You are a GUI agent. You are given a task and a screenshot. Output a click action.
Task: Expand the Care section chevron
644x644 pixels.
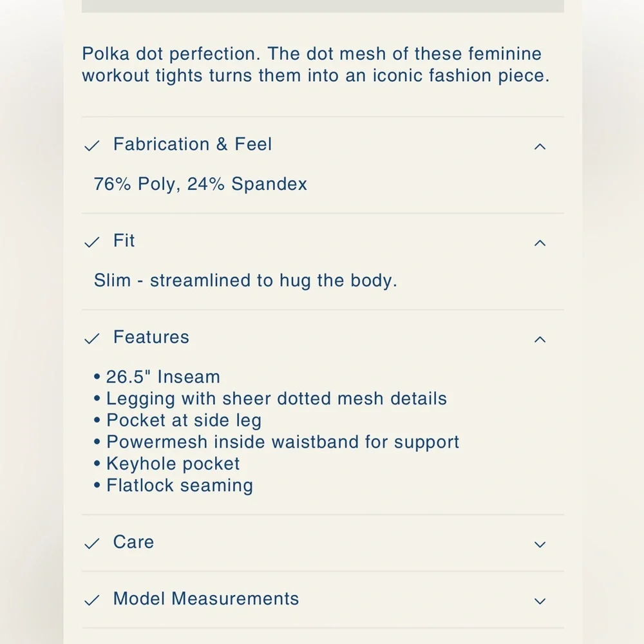(x=540, y=544)
